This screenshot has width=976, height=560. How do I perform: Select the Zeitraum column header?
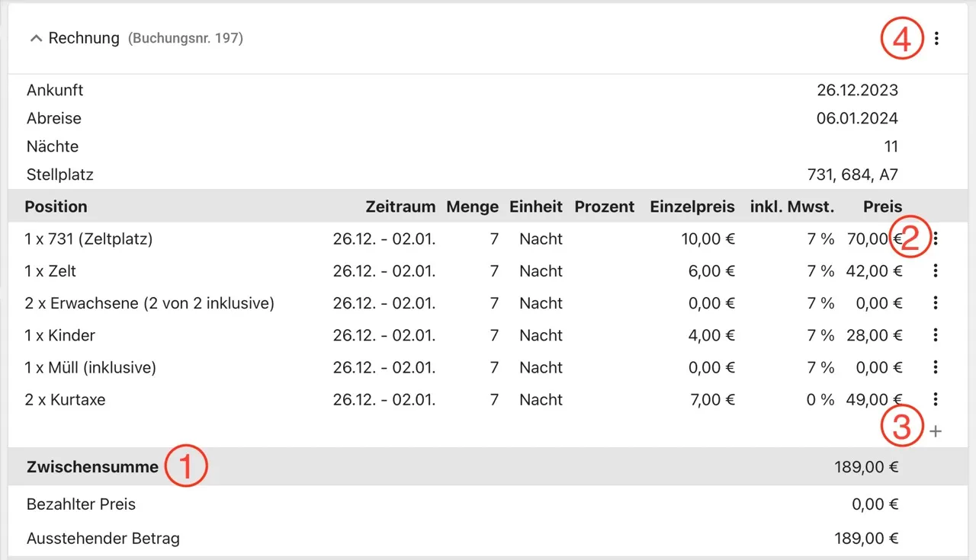[x=400, y=206]
